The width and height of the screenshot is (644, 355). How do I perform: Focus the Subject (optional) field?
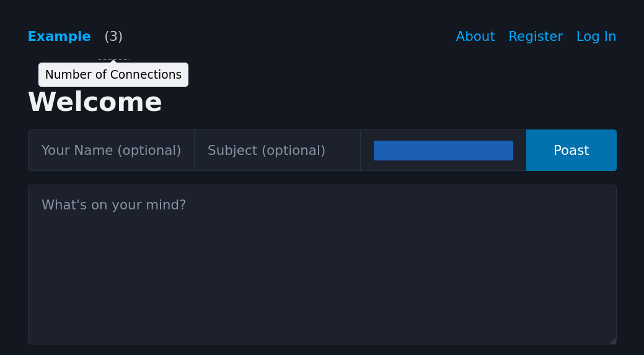point(277,151)
